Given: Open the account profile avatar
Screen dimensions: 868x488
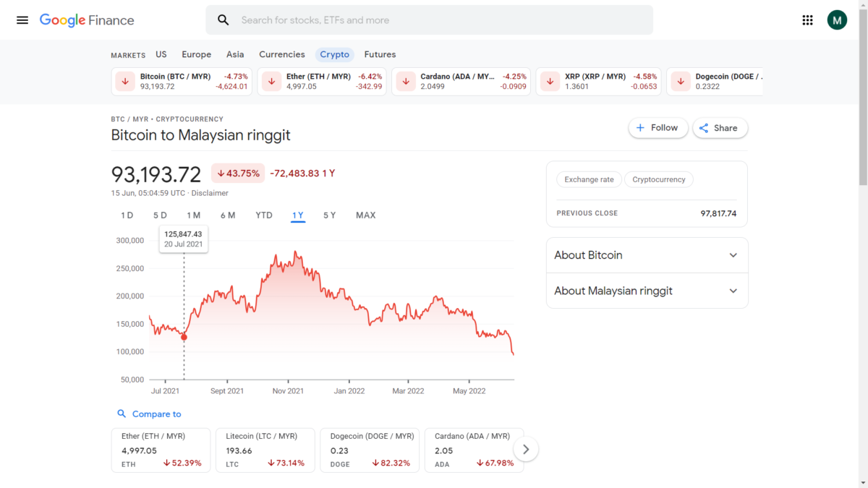Looking at the screenshot, I should click(x=837, y=20).
